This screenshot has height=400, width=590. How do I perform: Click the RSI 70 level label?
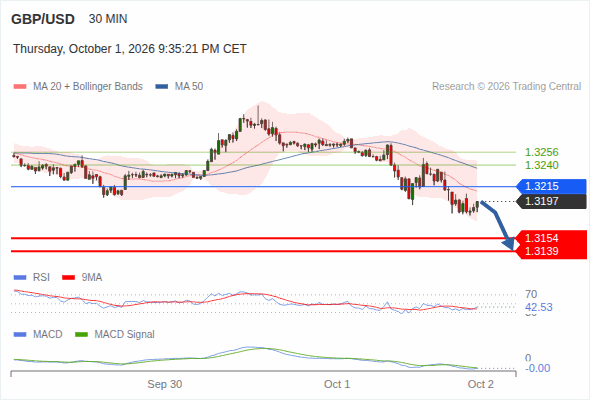click(x=531, y=294)
